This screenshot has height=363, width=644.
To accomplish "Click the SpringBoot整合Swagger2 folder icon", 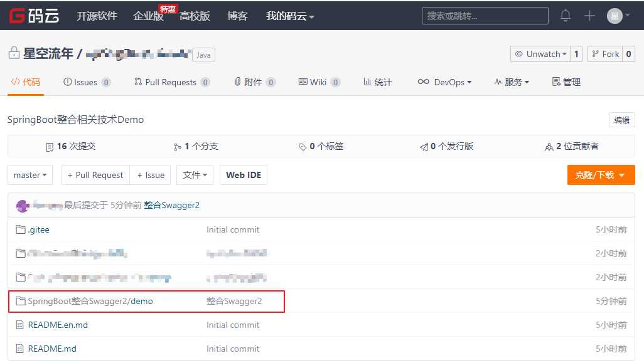I will click(21, 301).
